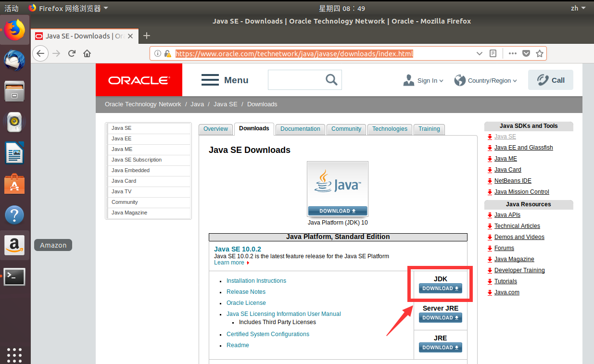Open the Firefox application menu in top bar
This screenshot has width=594, height=364.
point(68,8)
